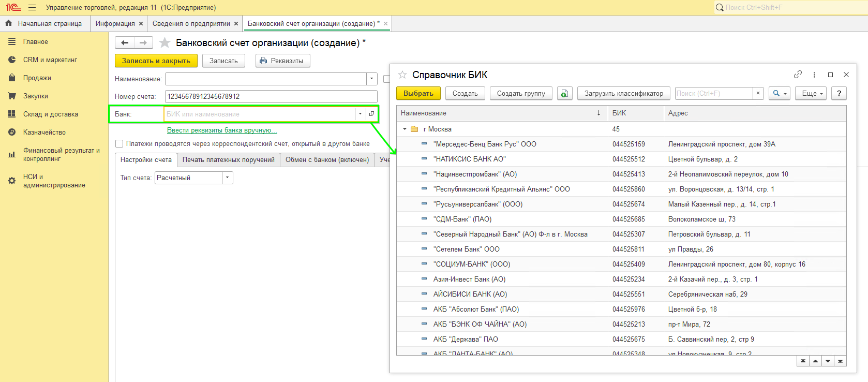
Task: Clear the БИК search field with X
Action: point(758,93)
